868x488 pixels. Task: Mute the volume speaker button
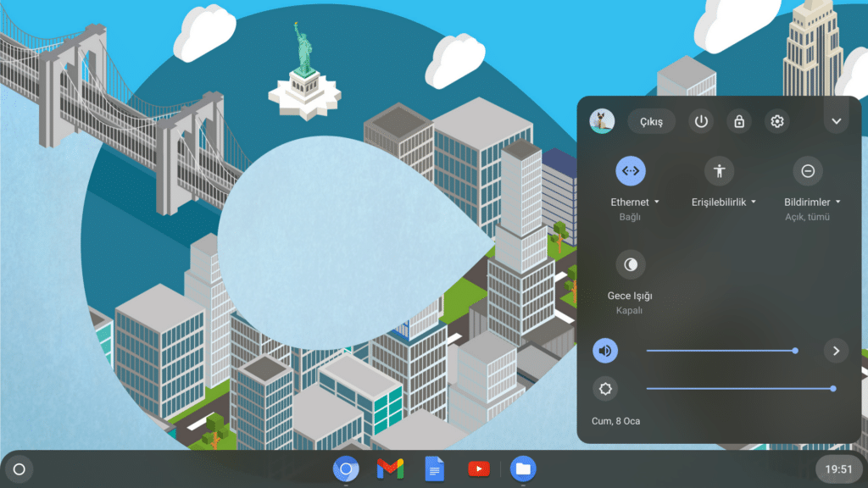pos(605,351)
